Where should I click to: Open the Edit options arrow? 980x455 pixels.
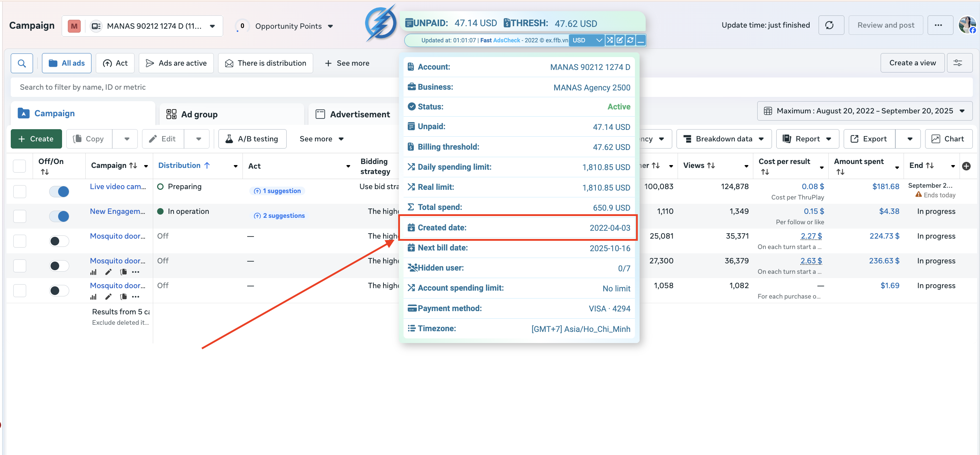click(x=198, y=139)
